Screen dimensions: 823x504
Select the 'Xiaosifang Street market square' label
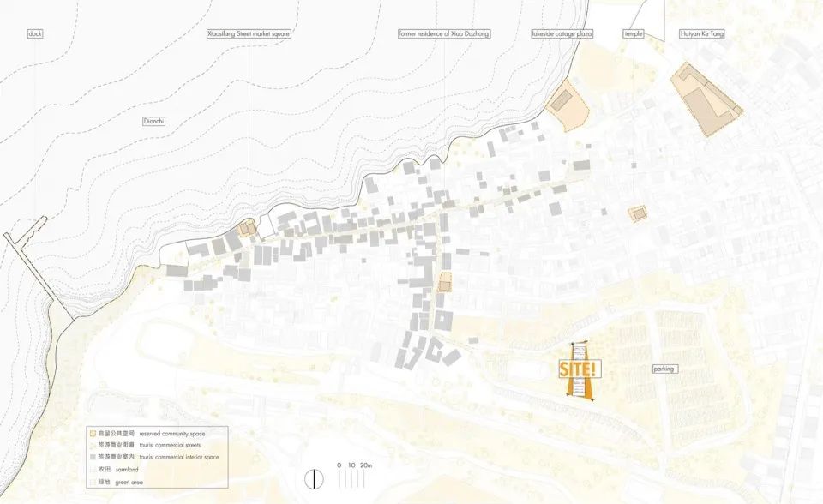tap(249, 34)
